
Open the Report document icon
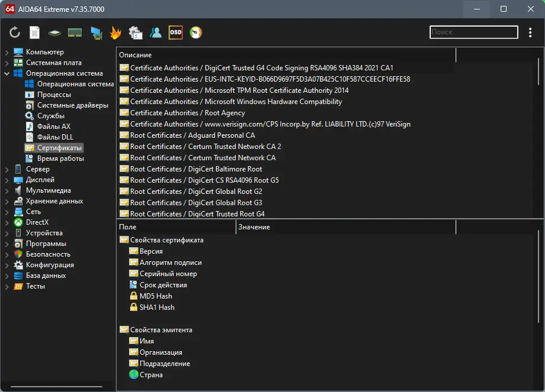[34, 33]
